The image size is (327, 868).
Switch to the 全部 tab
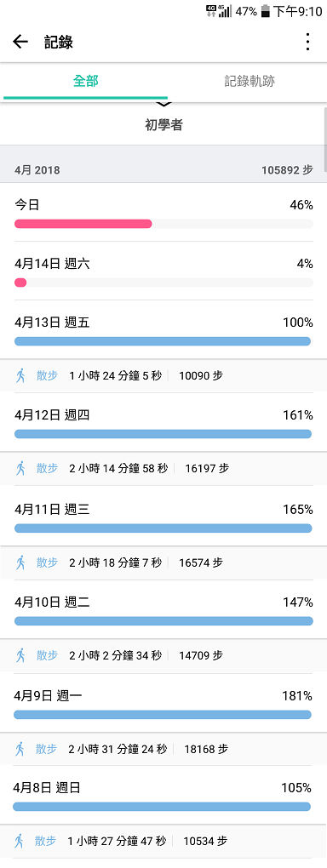(x=85, y=82)
